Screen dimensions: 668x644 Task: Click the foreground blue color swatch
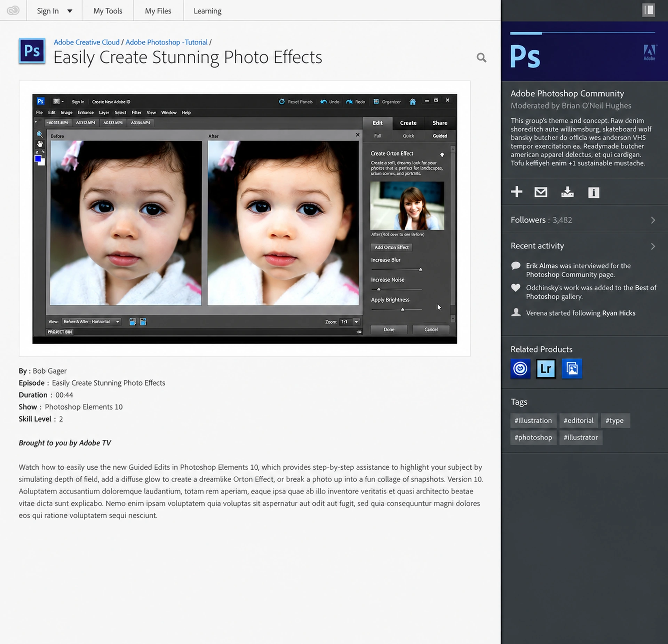[x=38, y=159]
